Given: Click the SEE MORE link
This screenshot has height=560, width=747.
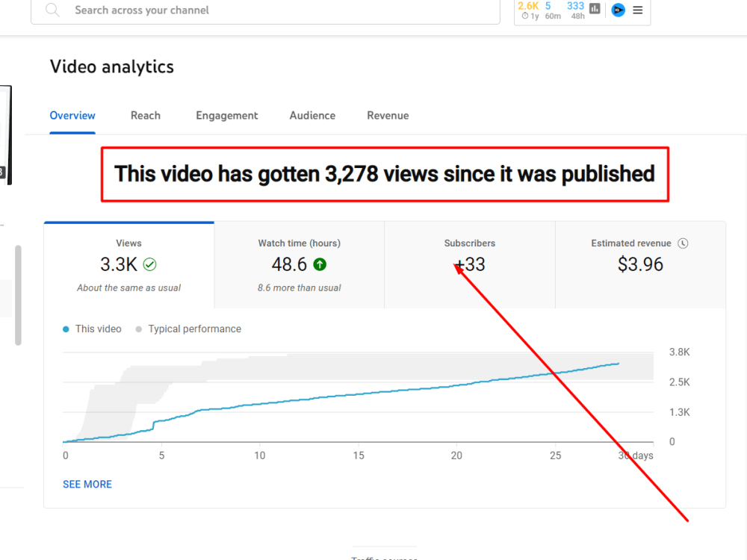Looking at the screenshot, I should tap(87, 484).
